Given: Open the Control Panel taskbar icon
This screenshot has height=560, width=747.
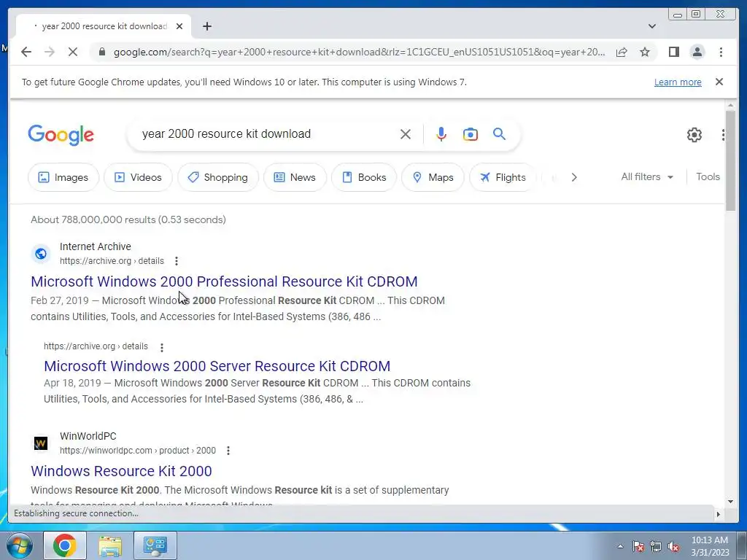Looking at the screenshot, I should (x=155, y=545).
